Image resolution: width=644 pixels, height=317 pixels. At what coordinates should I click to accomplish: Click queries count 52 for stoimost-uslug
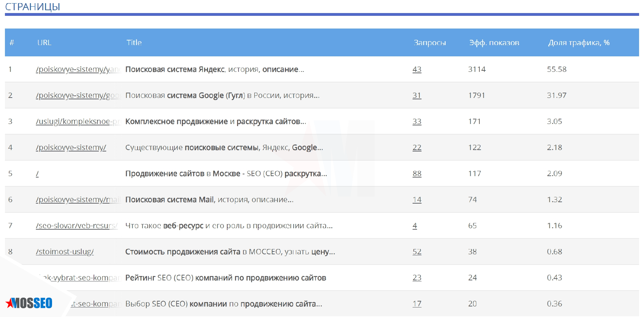click(x=417, y=252)
